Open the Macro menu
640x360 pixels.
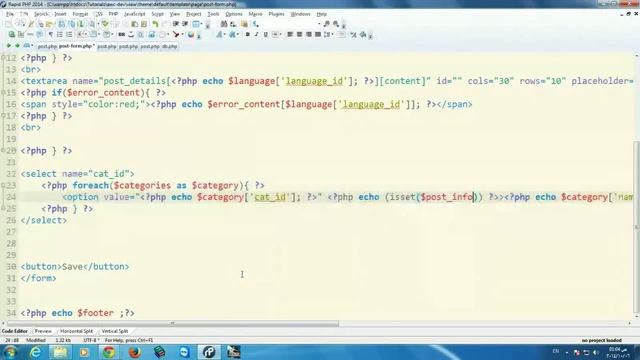[255, 14]
